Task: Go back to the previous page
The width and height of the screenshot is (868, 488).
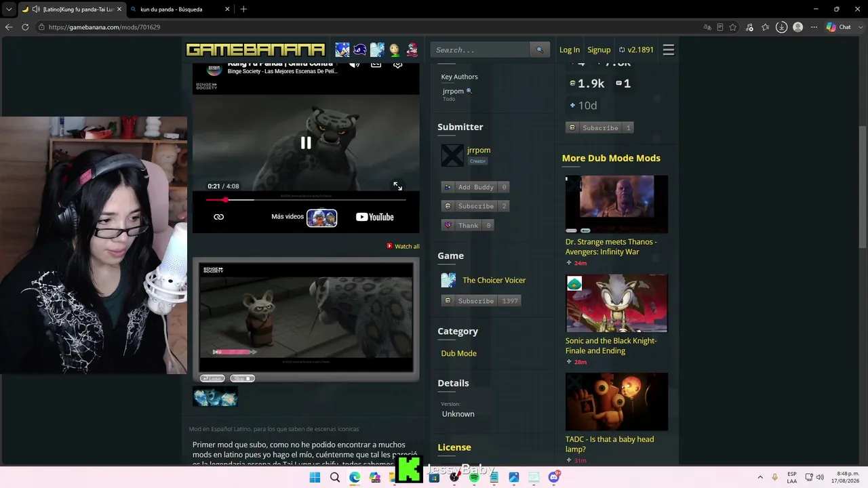Action: (9, 27)
